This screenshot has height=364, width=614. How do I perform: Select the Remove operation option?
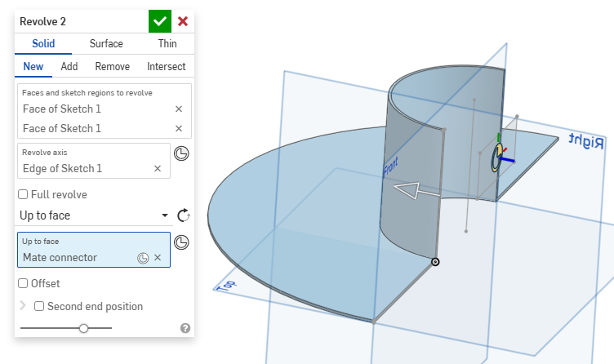tap(112, 67)
